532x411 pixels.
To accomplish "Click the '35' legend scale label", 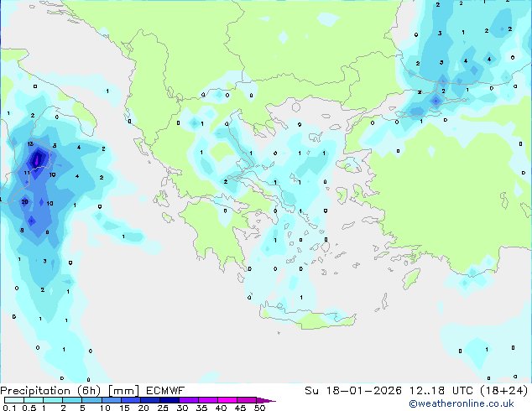I will (x=201, y=408).
